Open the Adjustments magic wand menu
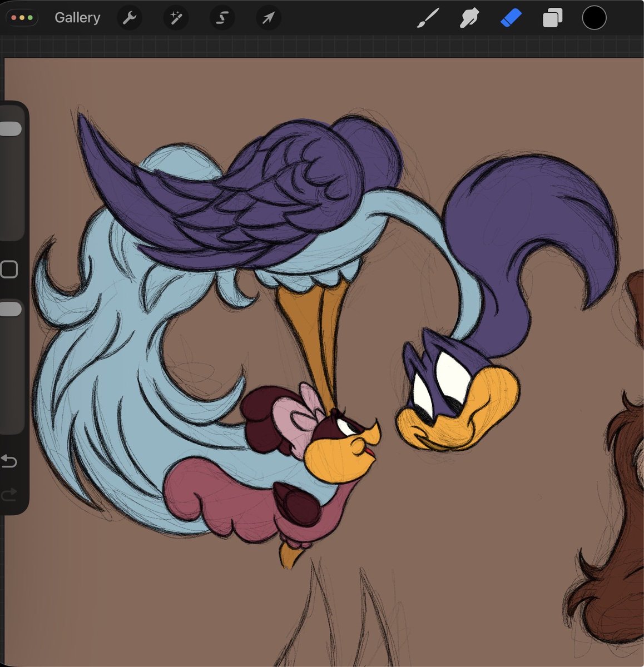This screenshot has height=667, width=644. click(176, 18)
